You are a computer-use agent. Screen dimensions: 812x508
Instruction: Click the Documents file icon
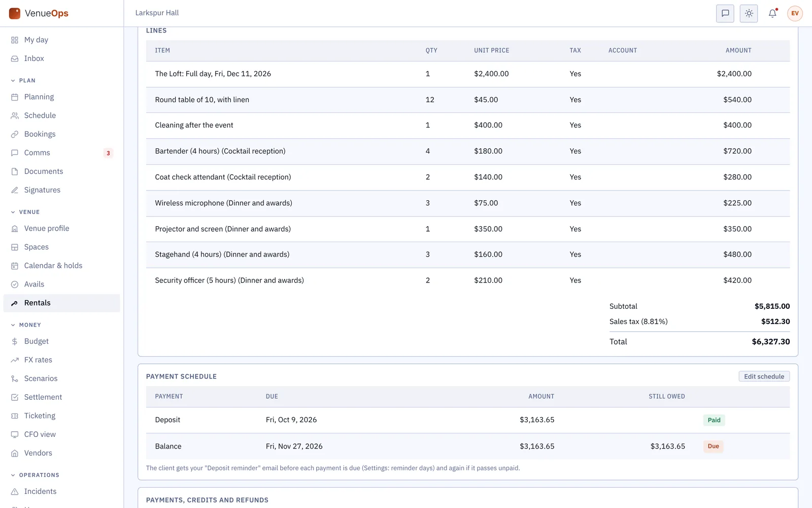15,172
